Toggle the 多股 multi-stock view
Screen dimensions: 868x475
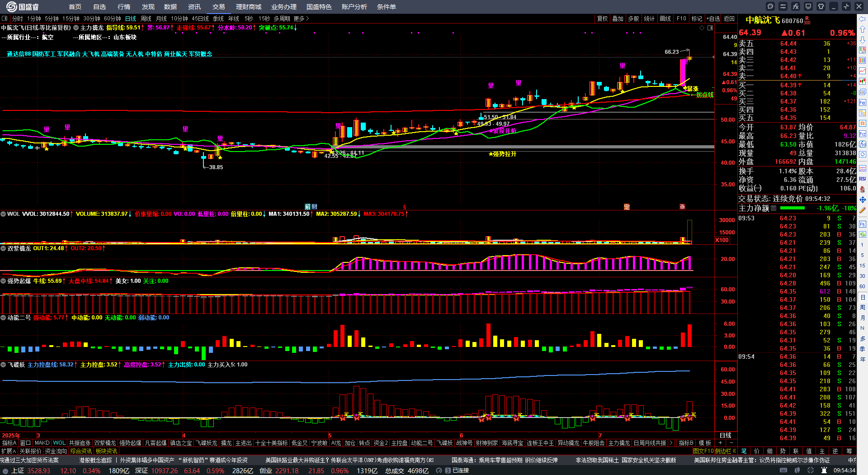click(633, 19)
